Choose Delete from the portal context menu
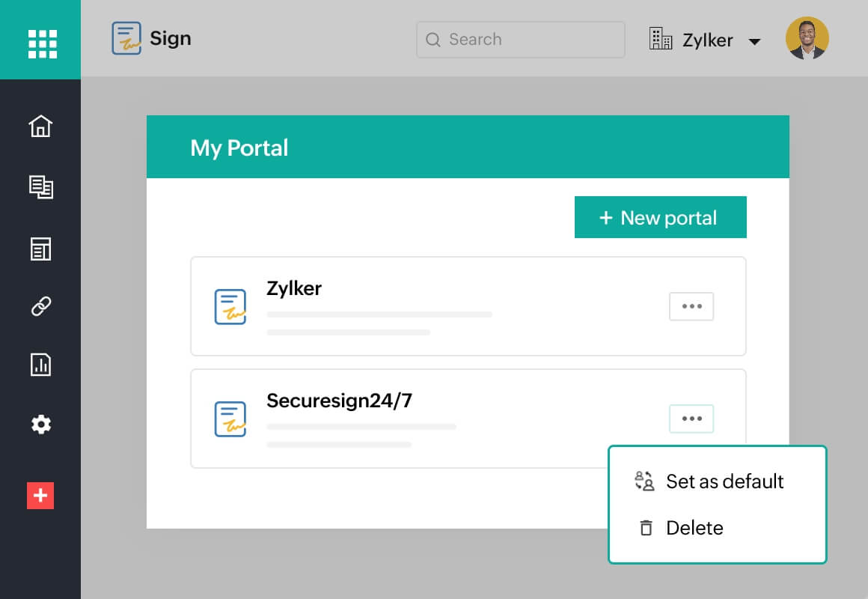Screen dimensions: 868x599 694,528
